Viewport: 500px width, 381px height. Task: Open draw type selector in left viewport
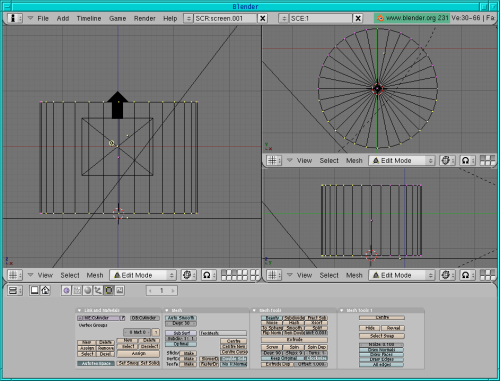tap(188, 275)
